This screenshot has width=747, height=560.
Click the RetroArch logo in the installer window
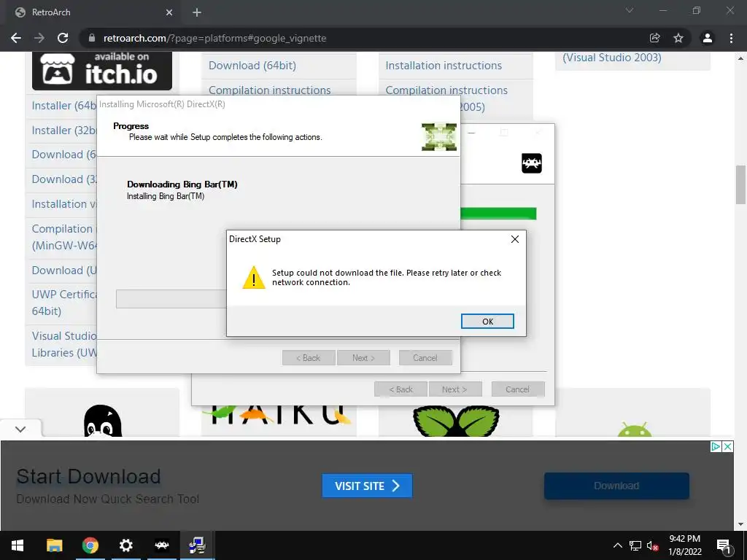pos(532,163)
